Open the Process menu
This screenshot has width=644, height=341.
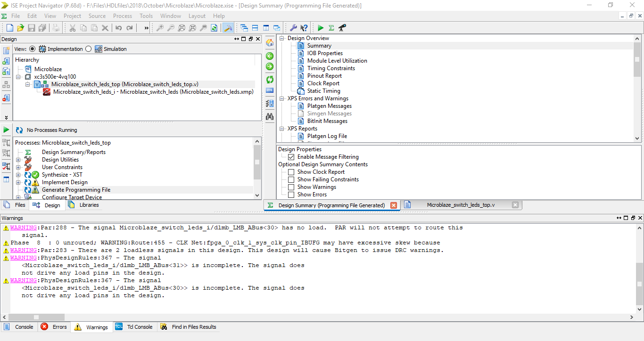pos(123,16)
